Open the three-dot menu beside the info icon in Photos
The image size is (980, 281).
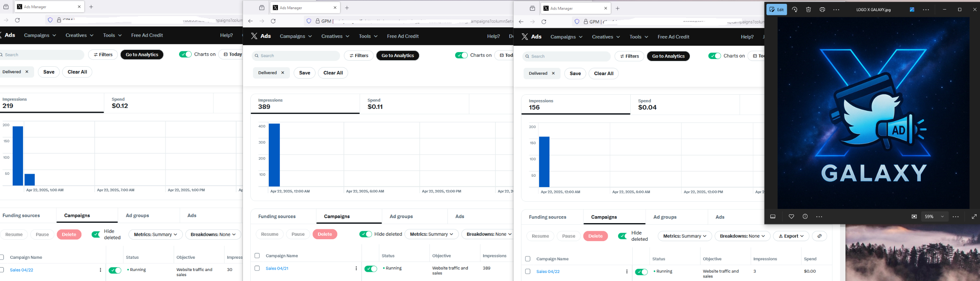(819, 217)
